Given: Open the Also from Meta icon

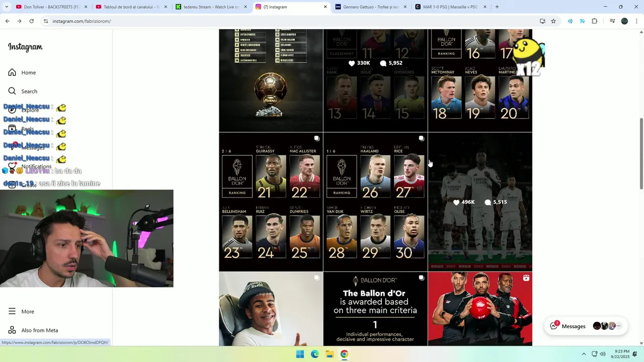Looking at the screenshot, I should click(x=12, y=330).
